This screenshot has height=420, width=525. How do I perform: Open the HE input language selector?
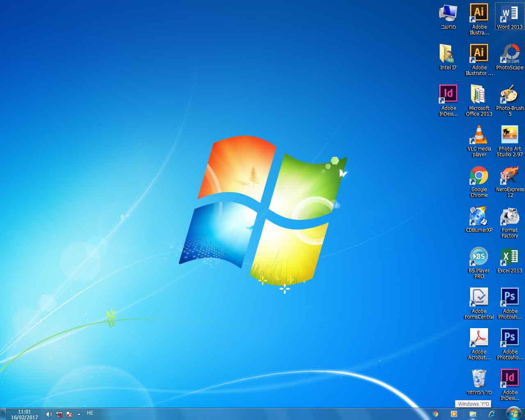tap(90, 413)
